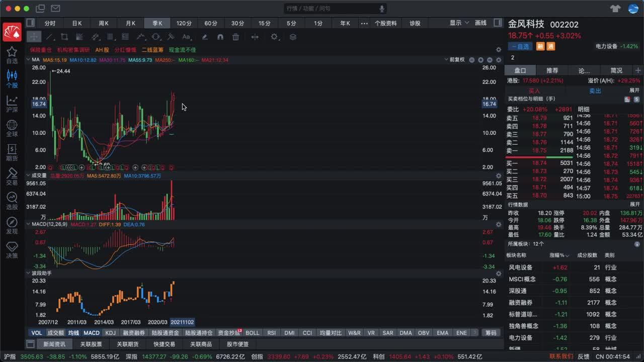Expand order book with 展开 beside 卖出
Image resolution: width=644 pixels, height=362 pixels.
(x=634, y=90)
